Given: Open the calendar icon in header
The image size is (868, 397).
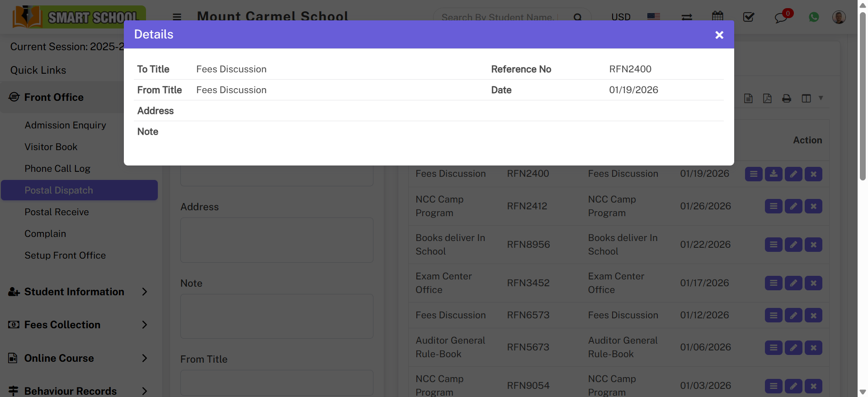Looking at the screenshot, I should 717,17.
